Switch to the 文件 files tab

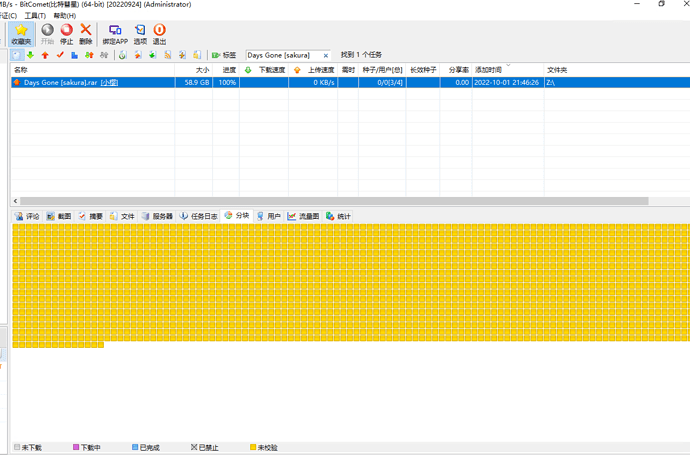pos(122,216)
